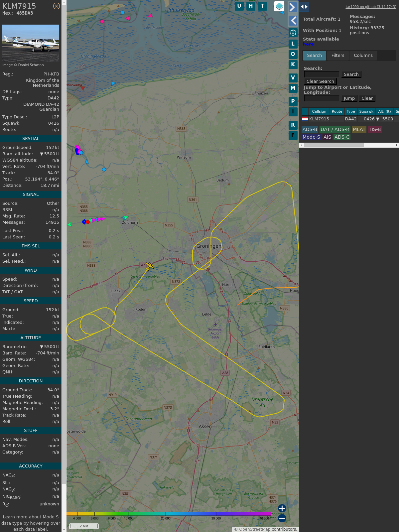Click the MLAT legend label
This screenshot has width=399, height=532.
click(x=359, y=130)
